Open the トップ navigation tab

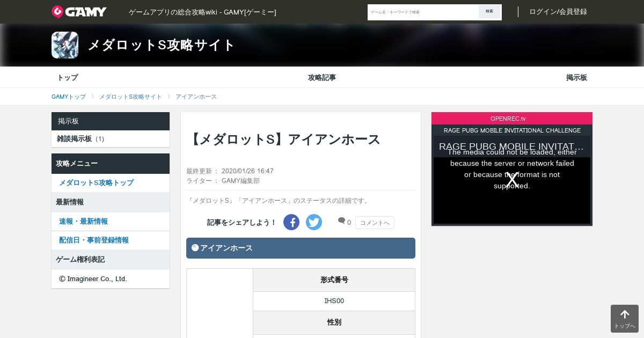(x=68, y=77)
